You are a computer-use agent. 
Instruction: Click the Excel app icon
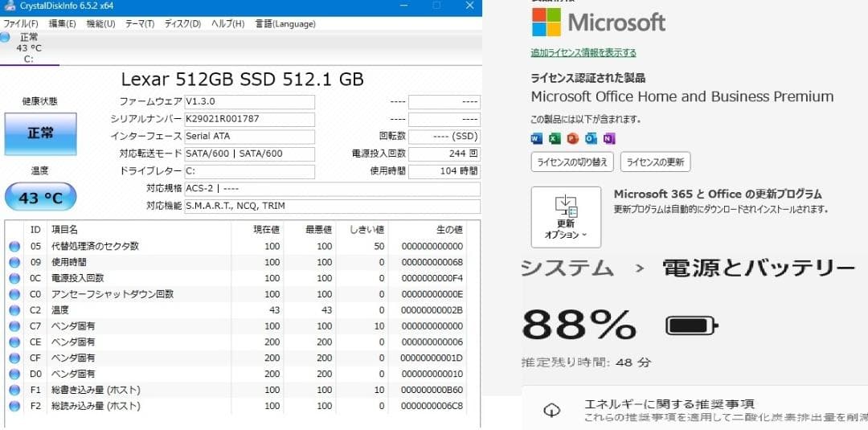point(555,138)
